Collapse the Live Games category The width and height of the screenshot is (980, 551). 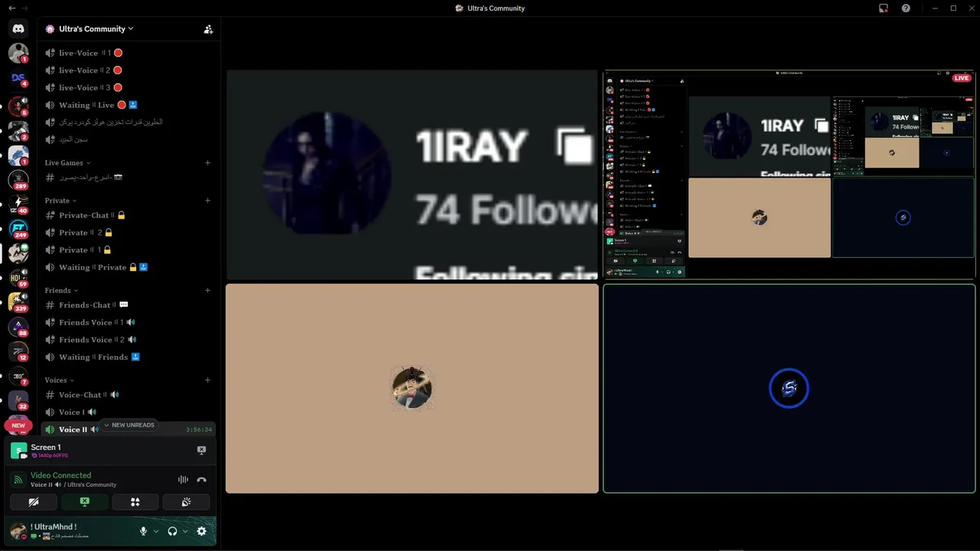tap(68, 163)
